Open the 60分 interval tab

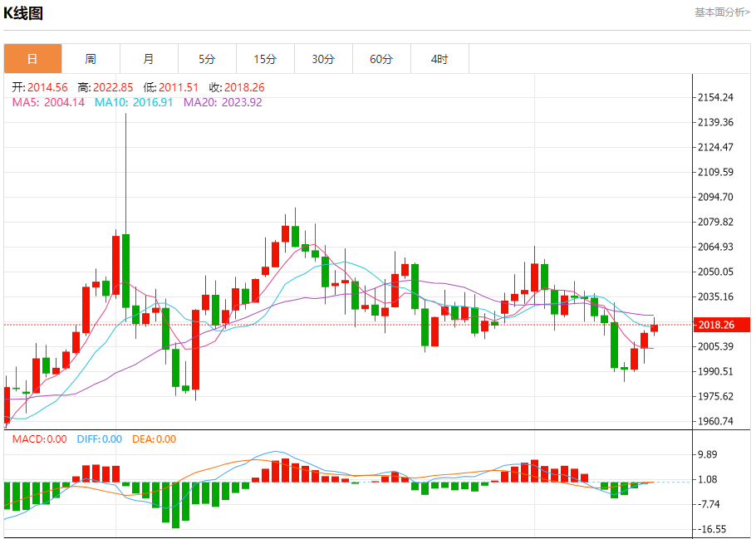(381, 59)
